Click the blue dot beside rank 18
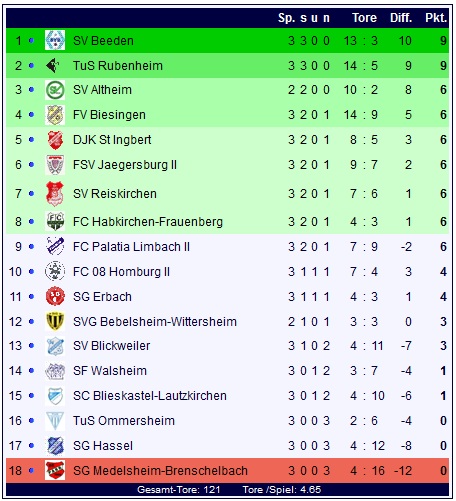This screenshot has height=501, width=456. 31,471
